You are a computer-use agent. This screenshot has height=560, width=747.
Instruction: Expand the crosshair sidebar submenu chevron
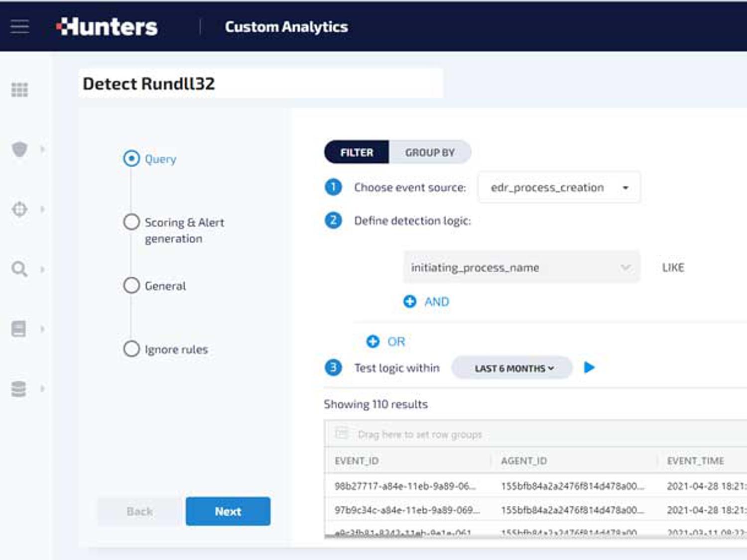[x=42, y=209]
